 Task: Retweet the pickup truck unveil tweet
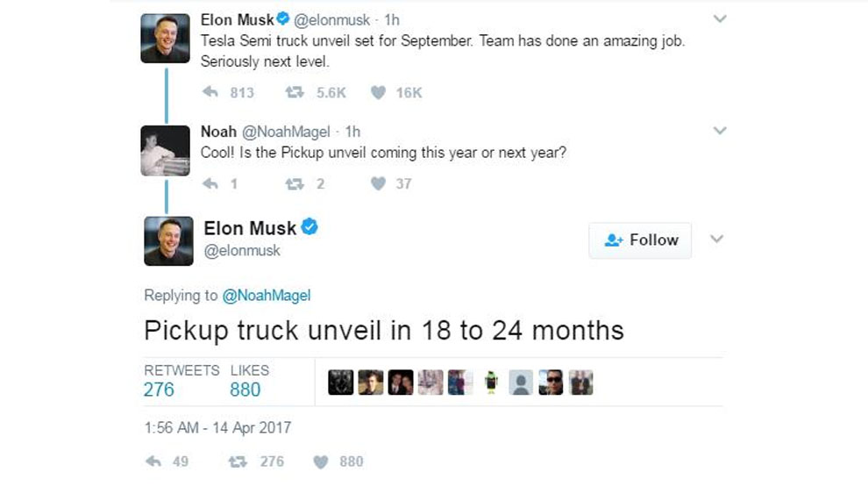tap(236, 461)
